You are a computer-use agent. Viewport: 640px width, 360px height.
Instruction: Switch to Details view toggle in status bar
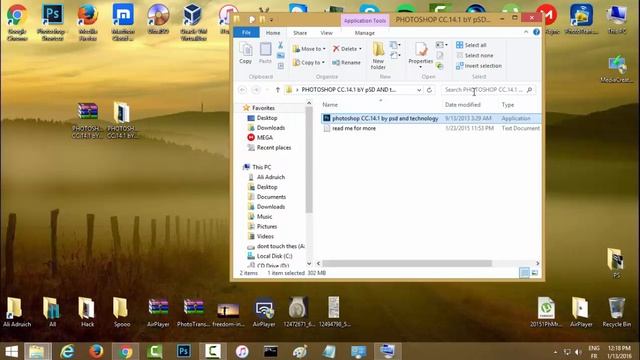coord(524,273)
